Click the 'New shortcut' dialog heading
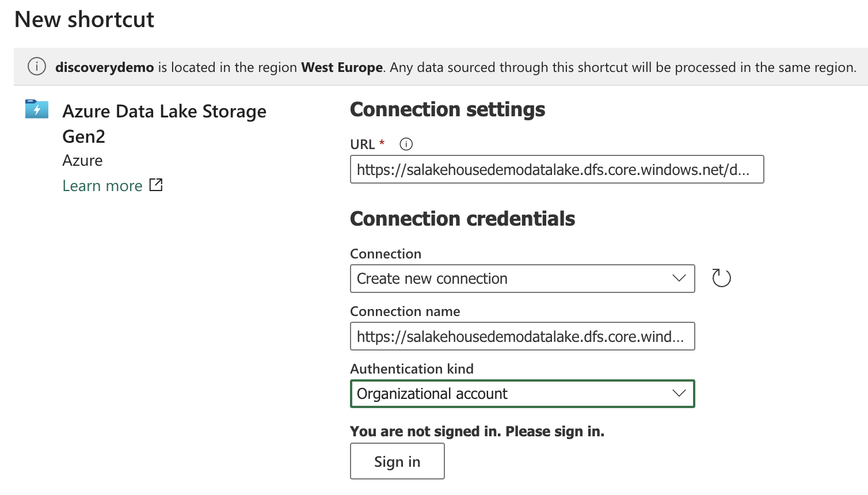 pos(85,20)
